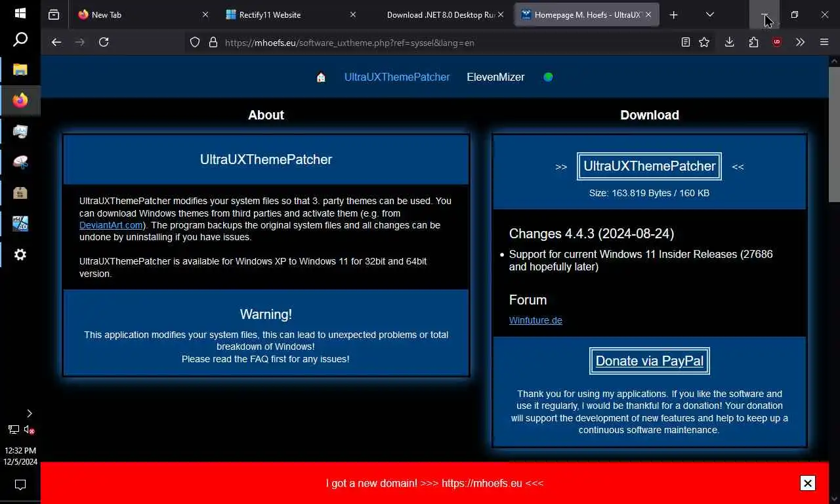Go back to the previous page
Image resolution: width=840 pixels, height=504 pixels.
click(x=56, y=42)
